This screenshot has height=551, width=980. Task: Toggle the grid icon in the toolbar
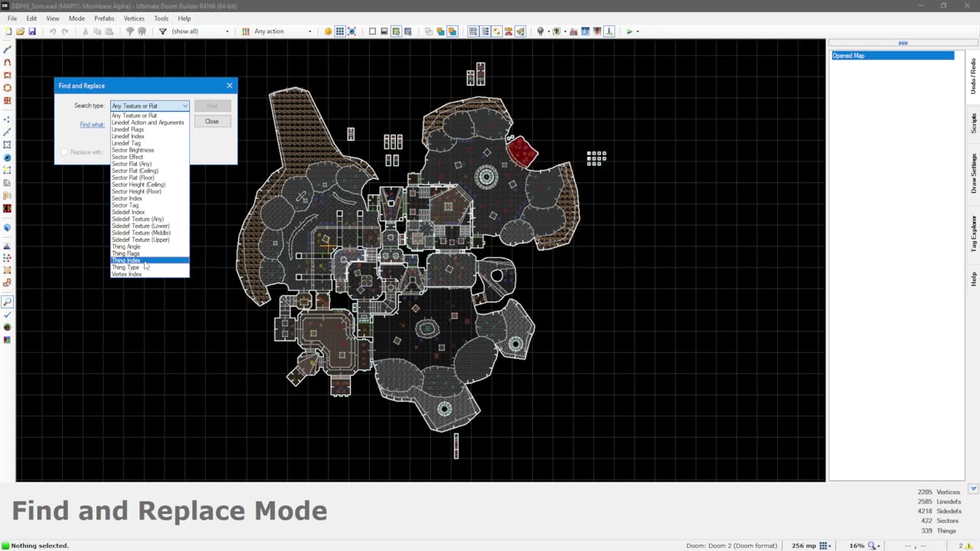pyautogui.click(x=340, y=31)
